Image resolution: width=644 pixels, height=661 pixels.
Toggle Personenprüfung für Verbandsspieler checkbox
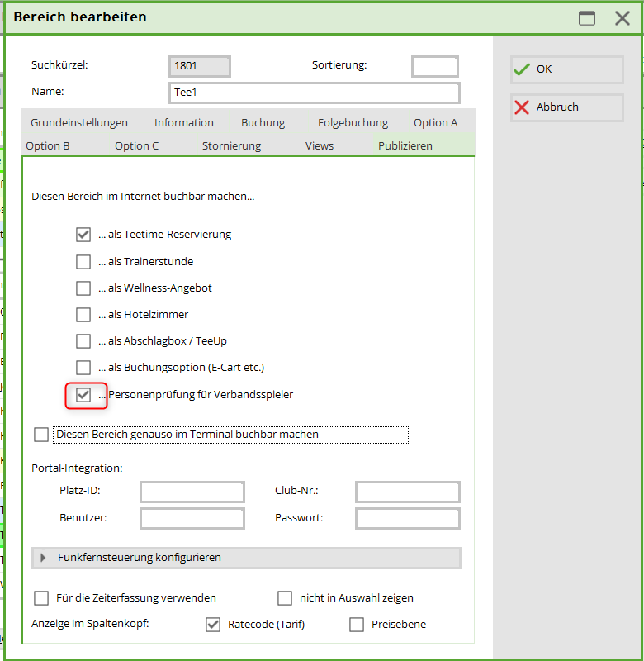pyautogui.click(x=83, y=395)
